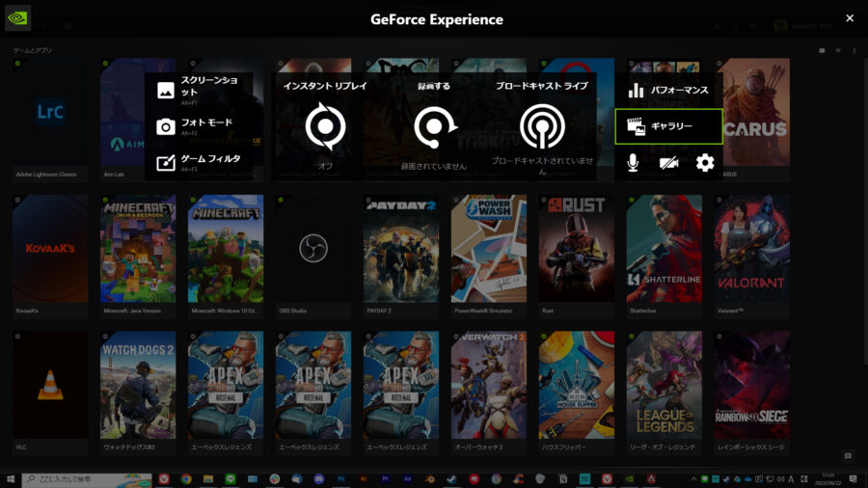This screenshot has width=868, height=488.
Task: Open Discord from the taskbar
Action: tap(319, 479)
